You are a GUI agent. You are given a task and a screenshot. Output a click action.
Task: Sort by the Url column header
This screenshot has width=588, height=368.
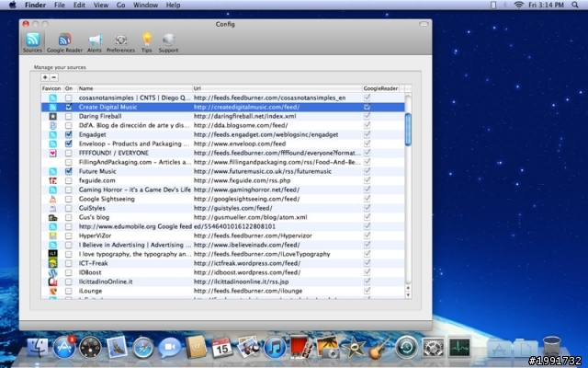(277, 88)
